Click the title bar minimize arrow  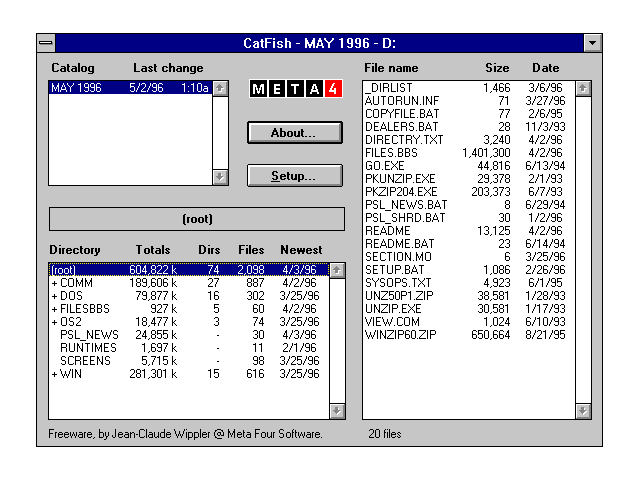[x=592, y=43]
